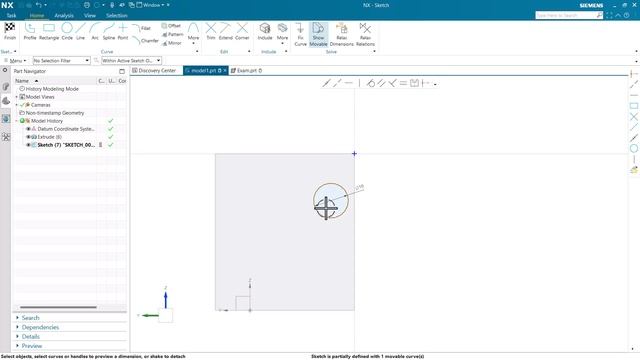
Task: Click the Part Navigator horizontal scrollbar
Action: (58, 307)
